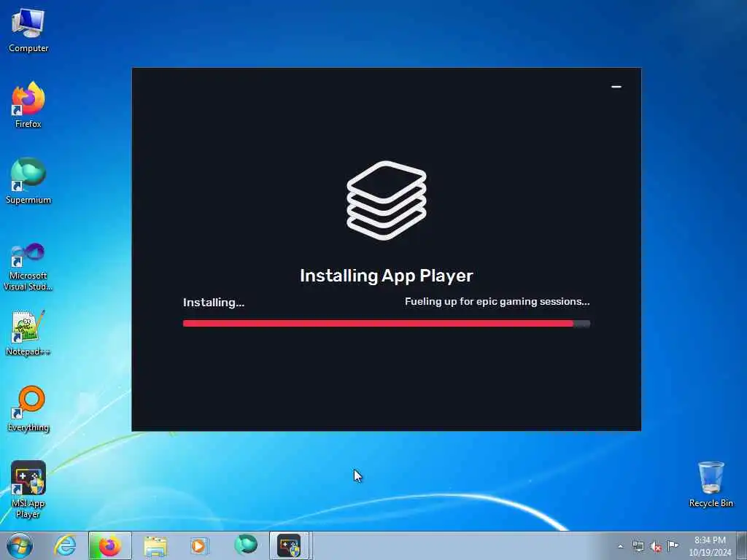Select the MSI App Player installer taskbar button
This screenshot has width=747, height=560.
tap(290, 545)
